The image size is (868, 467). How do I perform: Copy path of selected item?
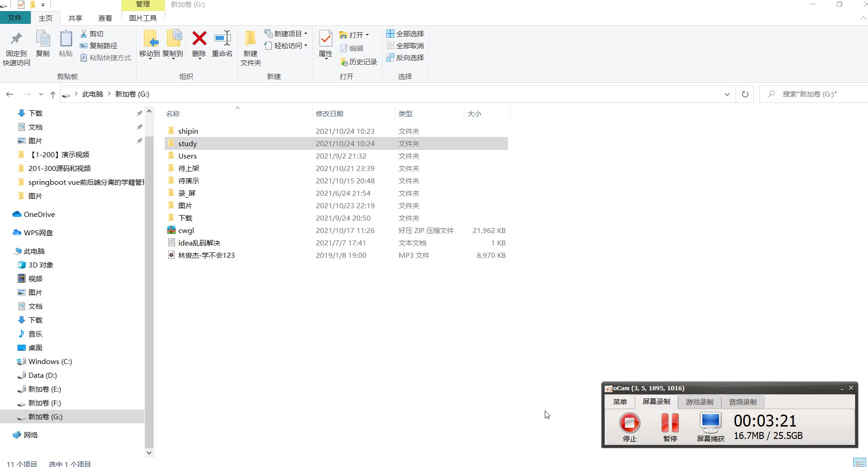pos(99,46)
